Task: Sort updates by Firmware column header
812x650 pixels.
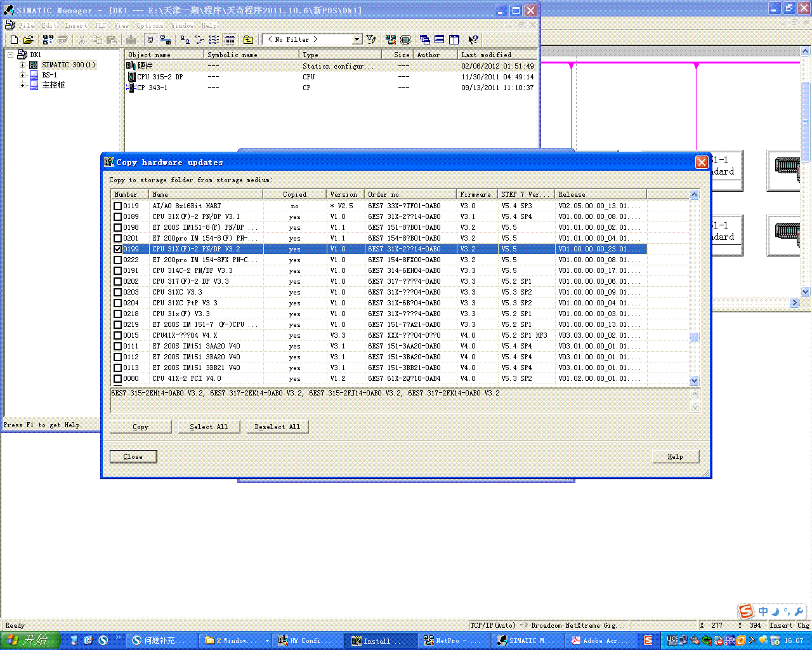Action: (x=477, y=194)
